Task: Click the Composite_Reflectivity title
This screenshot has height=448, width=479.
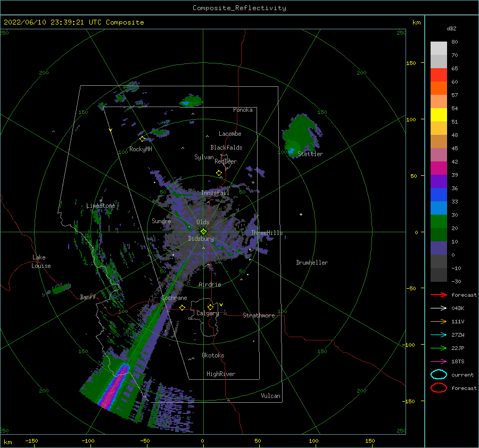Action: (240, 8)
